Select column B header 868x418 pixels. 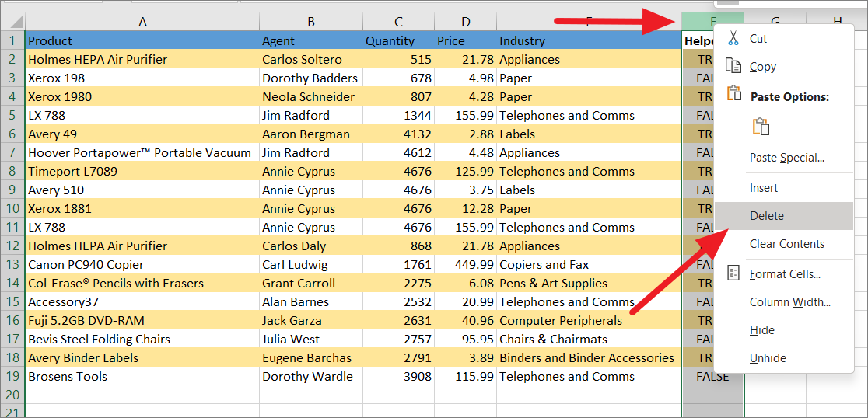tap(311, 22)
